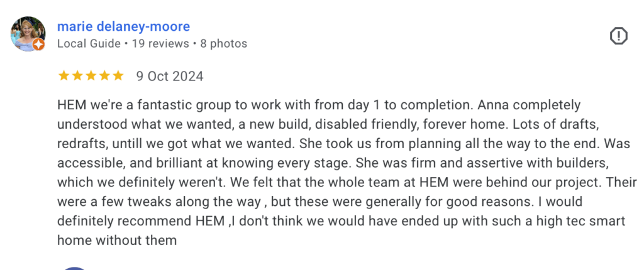This screenshot has width=644, height=270.
Task: Click the first rating star
Action: coord(64,76)
